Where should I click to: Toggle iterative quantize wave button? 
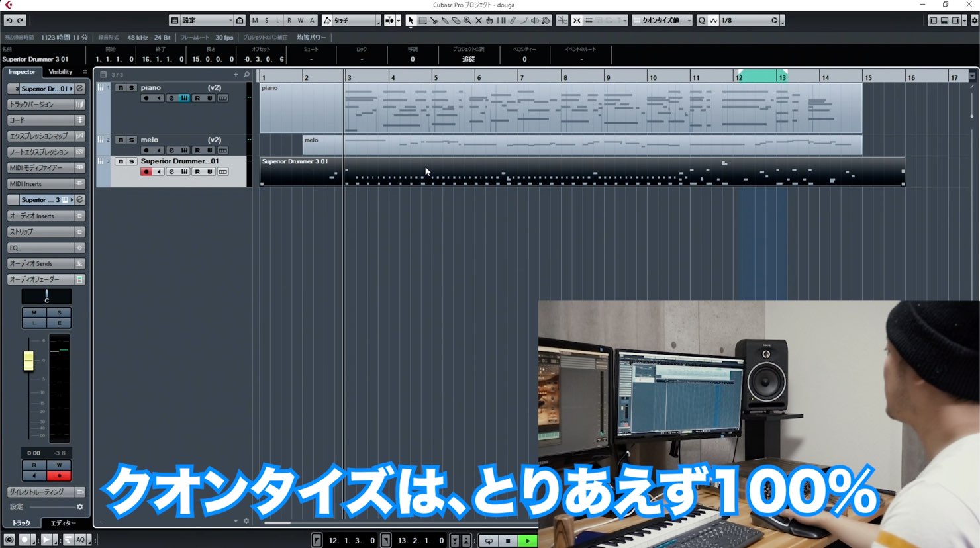[713, 21]
